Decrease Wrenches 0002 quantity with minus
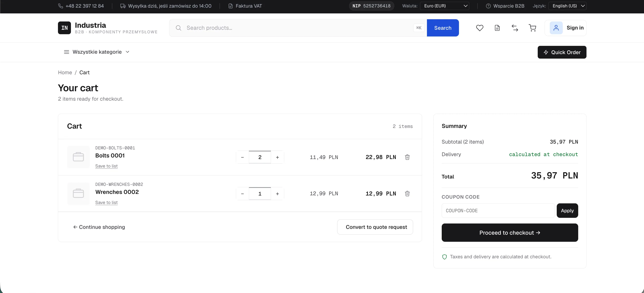Screen dimensions: 644x293 point(242,194)
